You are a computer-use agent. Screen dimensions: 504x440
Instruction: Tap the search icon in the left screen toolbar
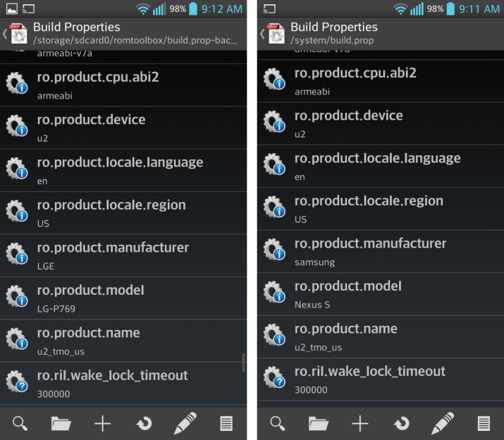[20, 423]
